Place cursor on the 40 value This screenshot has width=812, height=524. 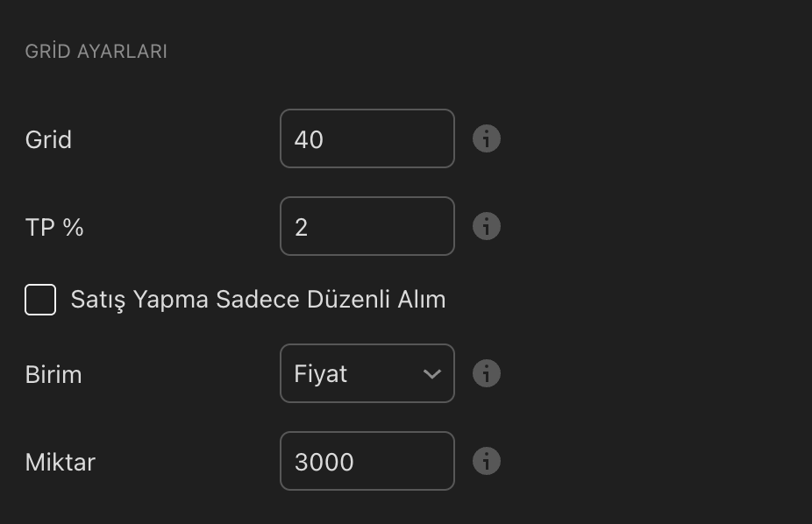(310, 139)
